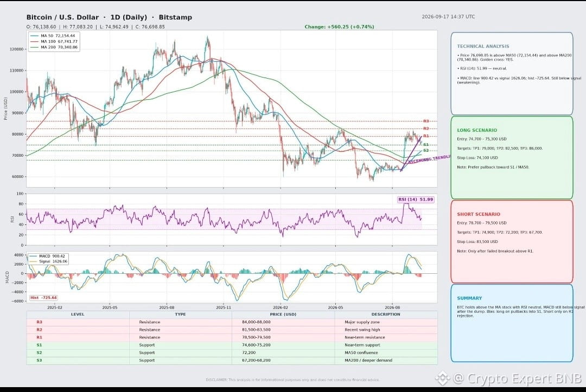The width and height of the screenshot is (586, 392).
Task: Click the Hist -725.64 label
Action: 44,298
